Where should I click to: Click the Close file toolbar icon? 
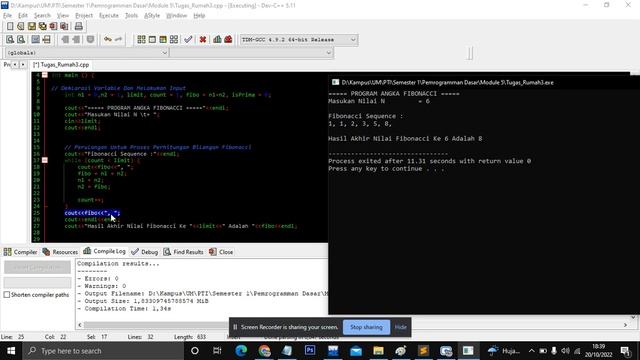(x=53, y=26)
